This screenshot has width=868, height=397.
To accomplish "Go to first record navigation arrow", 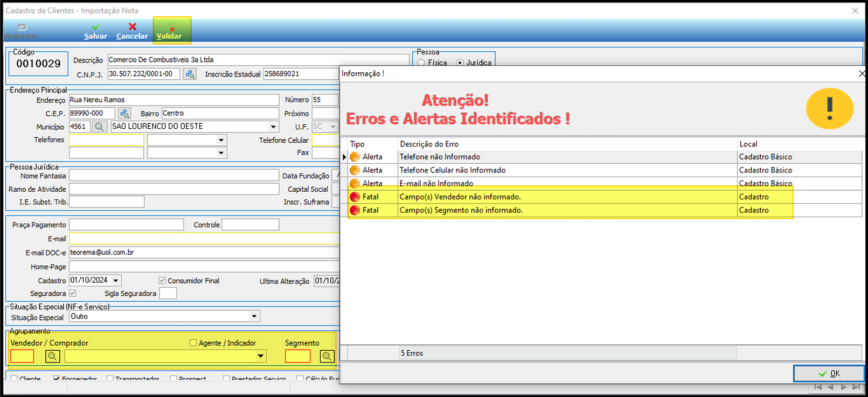I will [818, 387].
